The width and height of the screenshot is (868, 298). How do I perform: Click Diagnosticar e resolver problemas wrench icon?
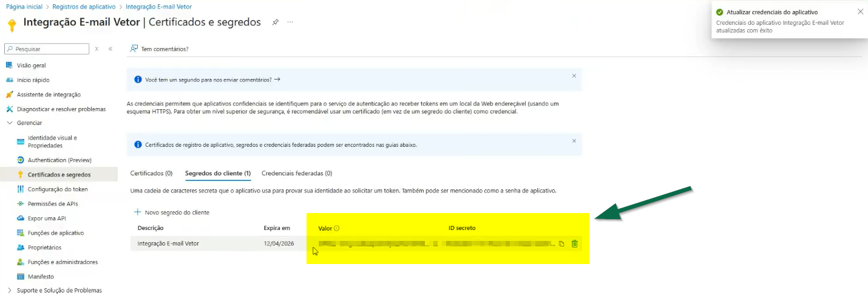[9, 109]
